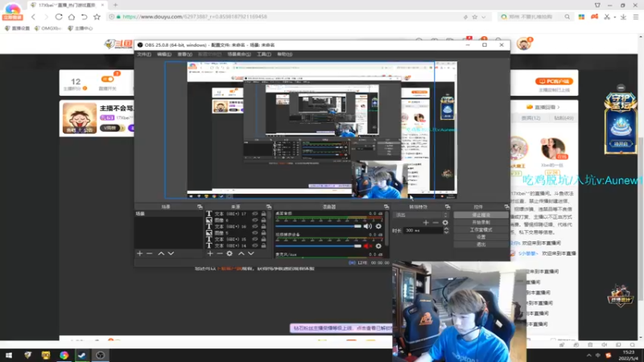
Task: Click the transition duration 300 ms field
Action: (423, 231)
